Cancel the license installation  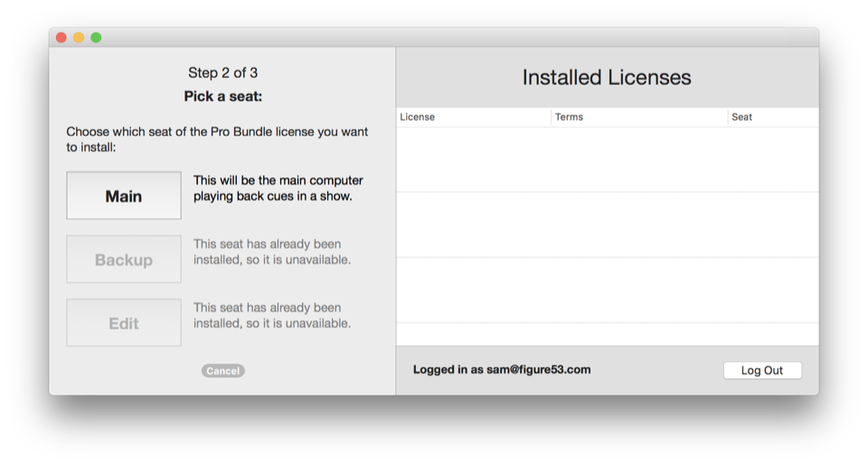pyautogui.click(x=222, y=371)
